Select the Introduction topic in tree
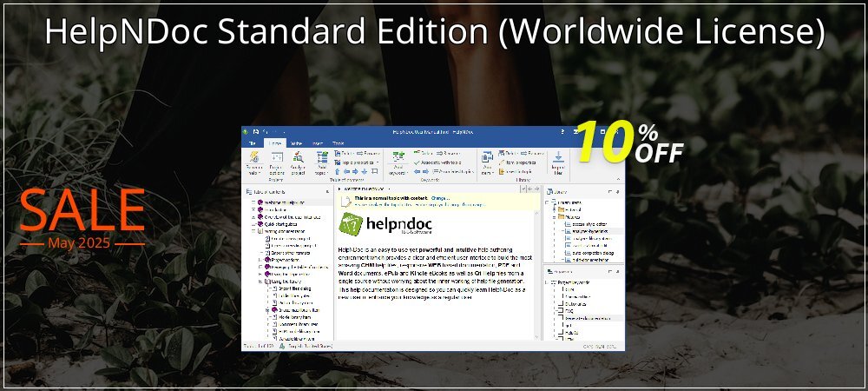The width and height of the screenshot is (868, 391). (277, 210)
